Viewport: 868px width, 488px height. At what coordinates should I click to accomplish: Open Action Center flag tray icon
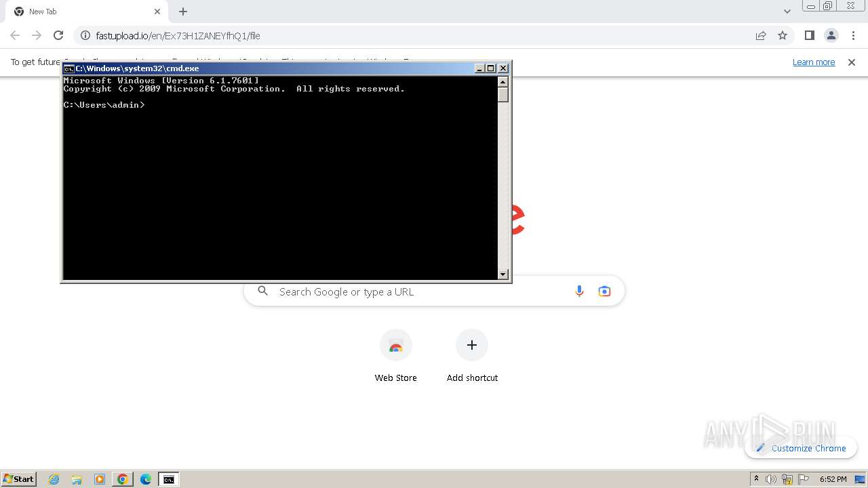click(x=804, y=479)
